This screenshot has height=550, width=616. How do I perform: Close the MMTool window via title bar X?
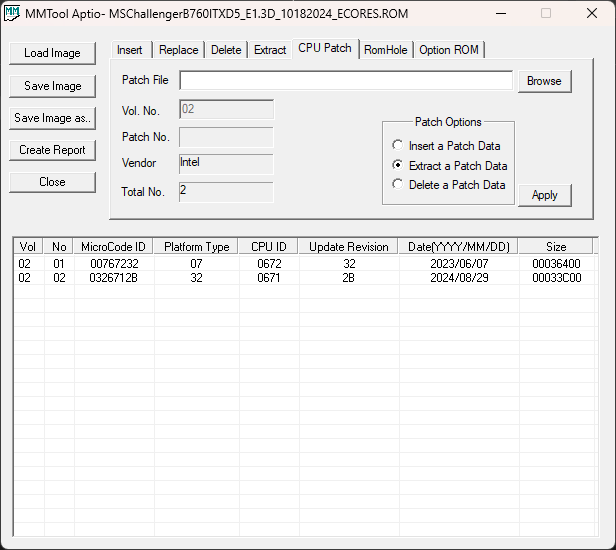point(592,13)
